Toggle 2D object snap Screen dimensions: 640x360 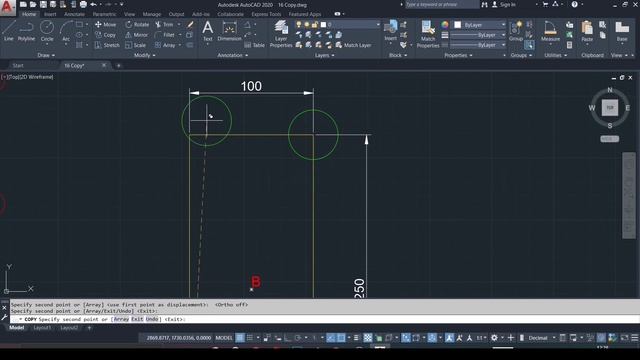pyautogui.click(x=341, y=338)
